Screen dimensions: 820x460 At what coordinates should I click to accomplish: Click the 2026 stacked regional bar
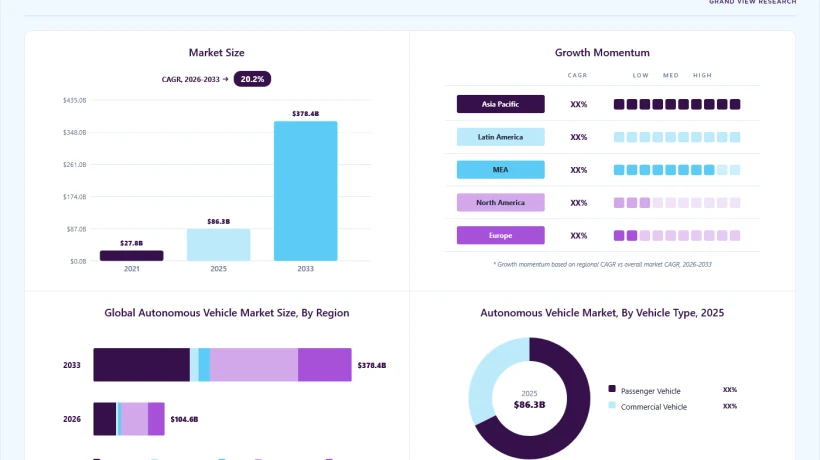(129, 419)
